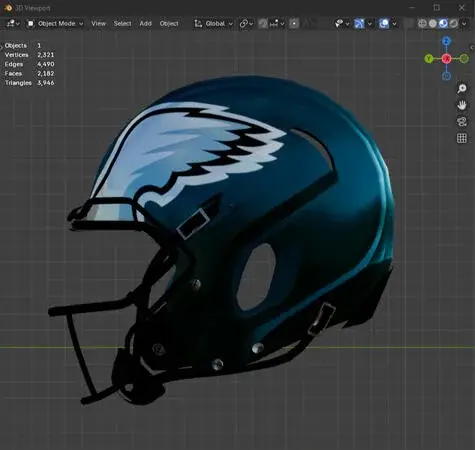Toggle the snap magnet
Viewport: 475px width, 450px height.
pos(263,23)
